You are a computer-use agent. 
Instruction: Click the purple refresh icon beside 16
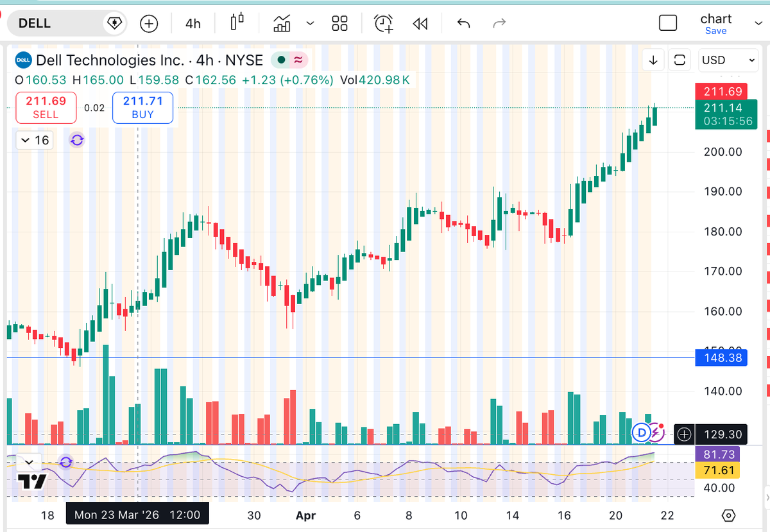77,140
